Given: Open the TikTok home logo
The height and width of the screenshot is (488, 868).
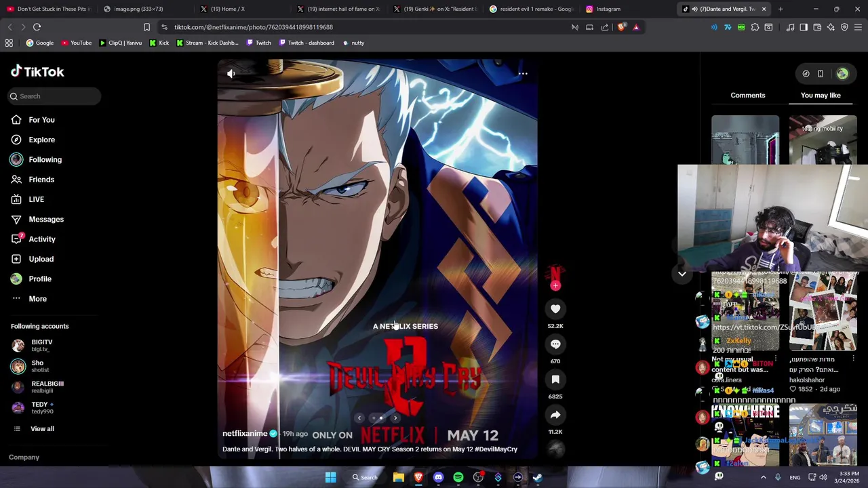Looking at the screenshot, I should 37,71.
